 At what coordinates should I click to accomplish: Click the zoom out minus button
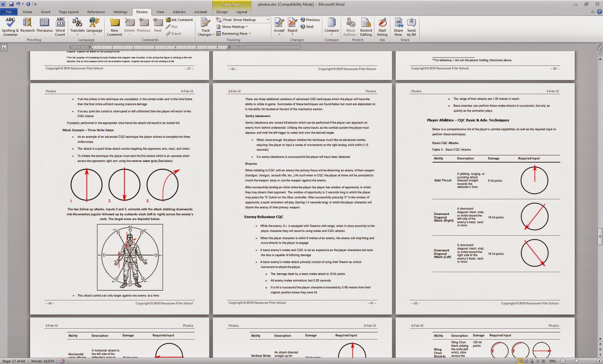[x=563, y=361]
